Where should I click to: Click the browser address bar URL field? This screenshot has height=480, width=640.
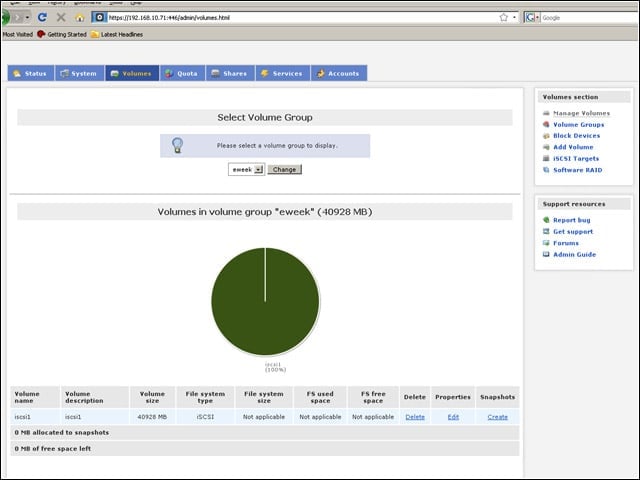(x=302, y=18)
